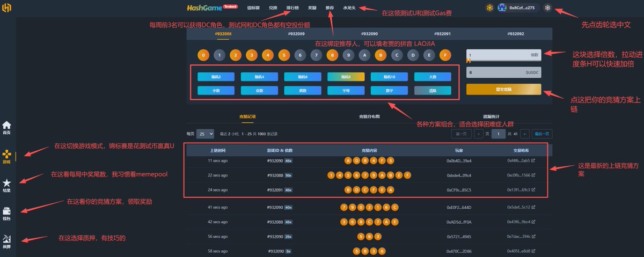Open external link icon for hash 0x7dac...394c
This screenshot has height=257, width=644.
point(533,236)
